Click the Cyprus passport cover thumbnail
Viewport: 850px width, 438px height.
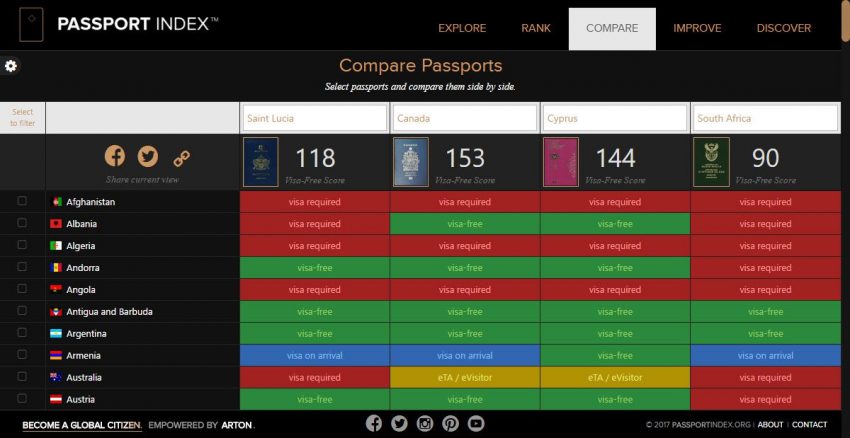coord(561,162)
